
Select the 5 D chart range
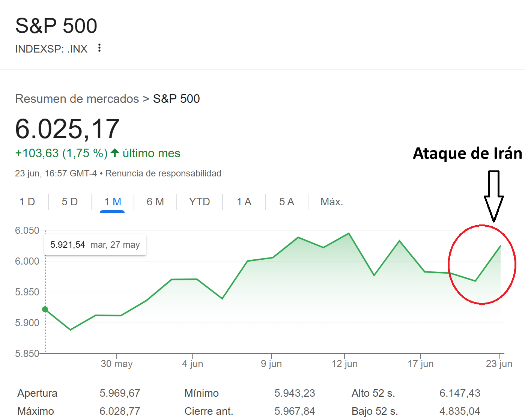point(70,202)
